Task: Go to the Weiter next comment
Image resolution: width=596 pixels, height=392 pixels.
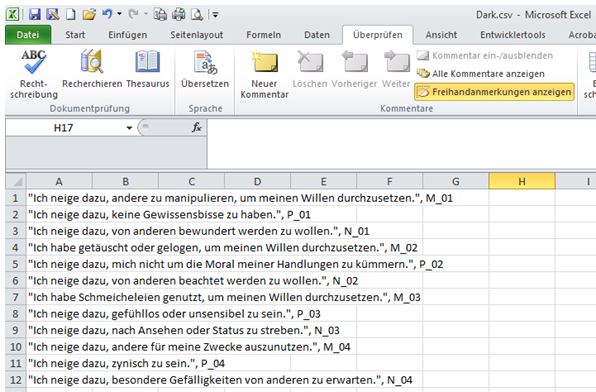Action: [396, 69]
